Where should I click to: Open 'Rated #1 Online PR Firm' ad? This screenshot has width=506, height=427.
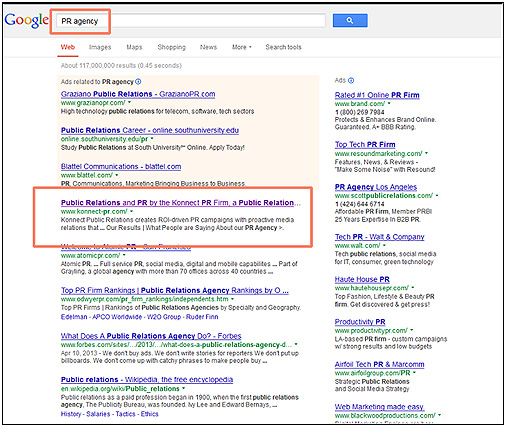(377, 95)
